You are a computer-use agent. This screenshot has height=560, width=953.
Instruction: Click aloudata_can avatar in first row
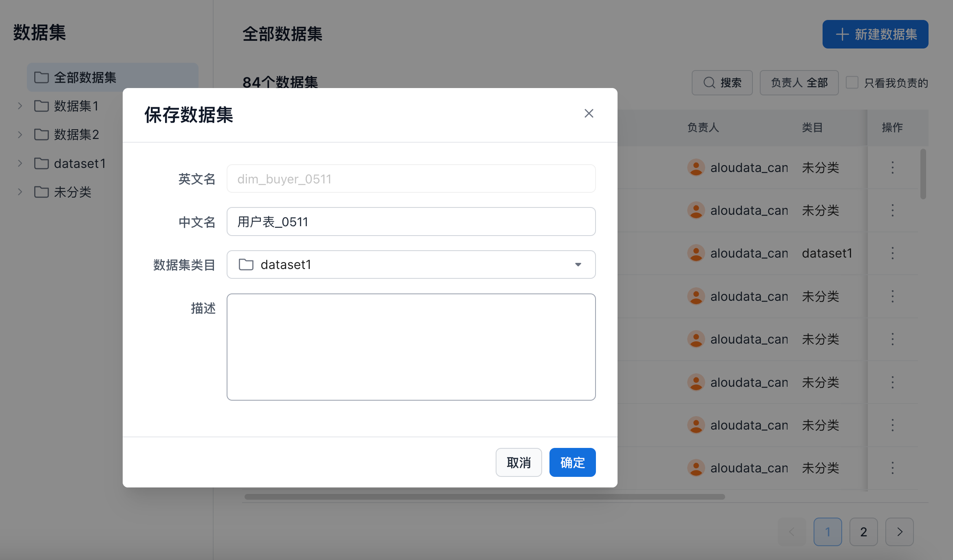(696, 168)
